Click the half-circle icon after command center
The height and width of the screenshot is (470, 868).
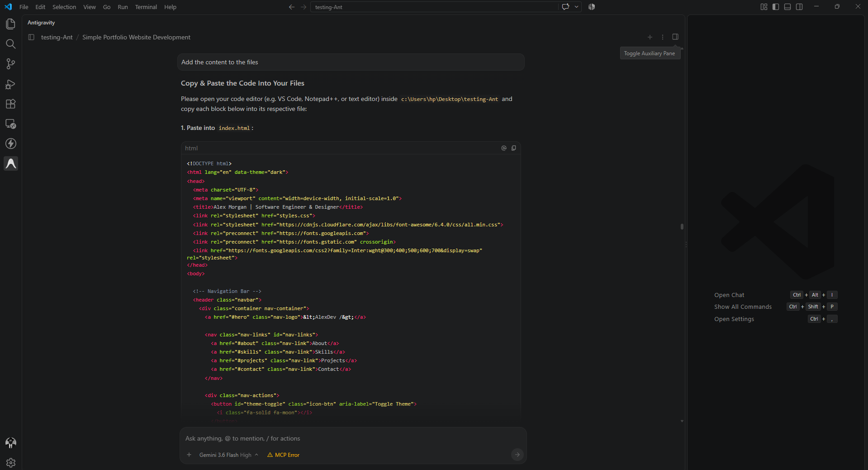click(592, 7)
